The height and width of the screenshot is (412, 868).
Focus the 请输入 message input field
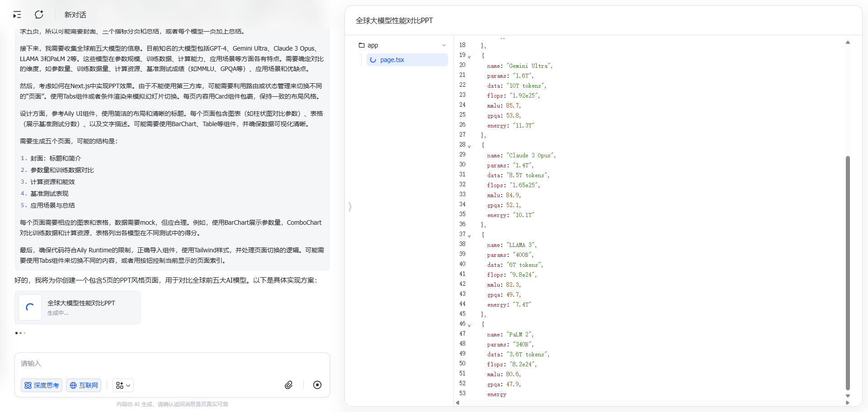pos(172,364)
